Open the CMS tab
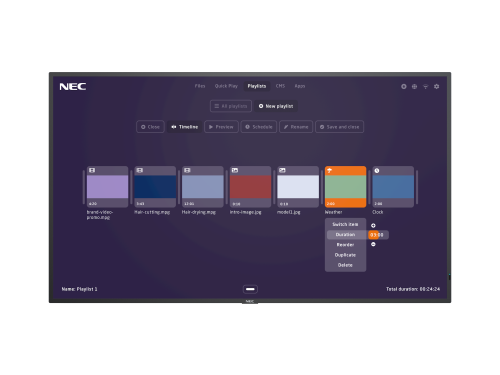This screenshot has height=375, width=500. (x=280, y=86)
